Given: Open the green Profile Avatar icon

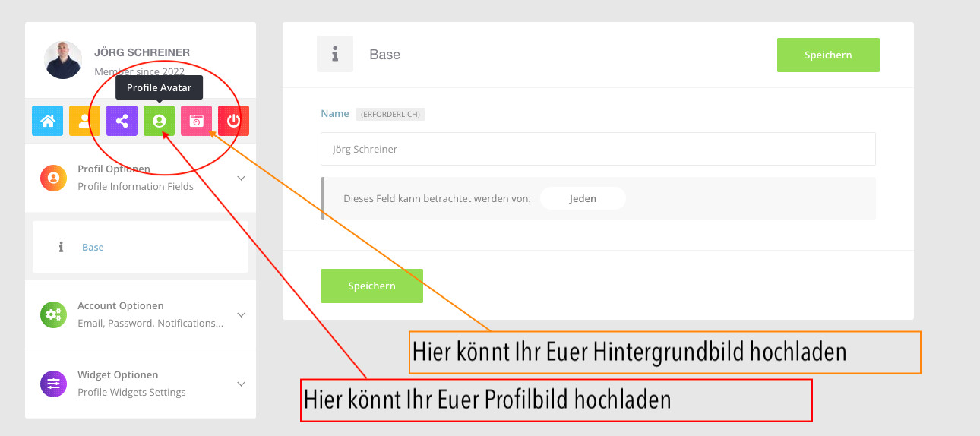Looking at the screenshot, I should [x=159, y=121].
